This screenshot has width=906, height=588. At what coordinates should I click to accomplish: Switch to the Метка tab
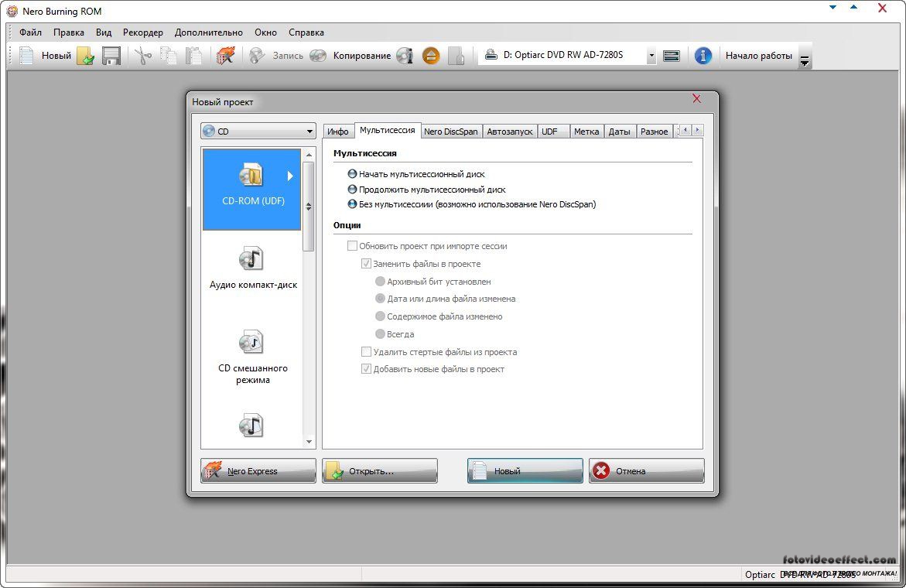pos(586,131)
